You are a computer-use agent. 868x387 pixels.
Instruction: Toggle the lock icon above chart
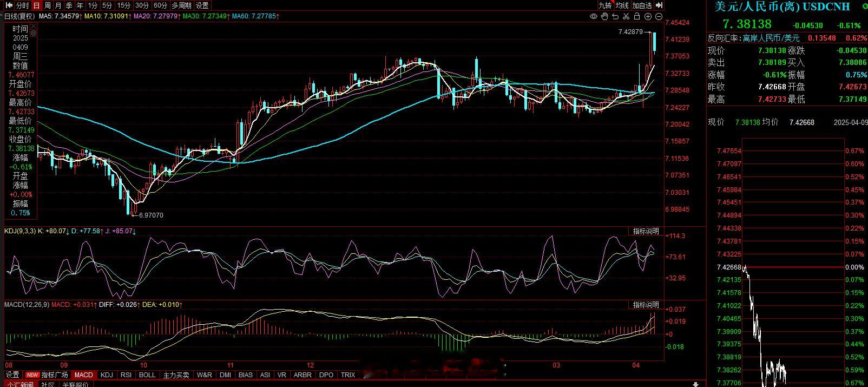click(x=637, y=16)
